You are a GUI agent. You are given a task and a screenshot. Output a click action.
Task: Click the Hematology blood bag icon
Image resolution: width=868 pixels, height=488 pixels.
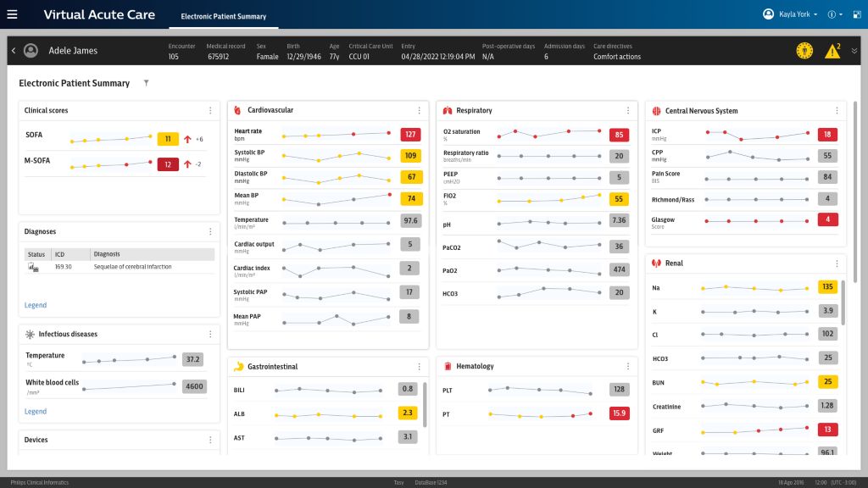point(448,366)
